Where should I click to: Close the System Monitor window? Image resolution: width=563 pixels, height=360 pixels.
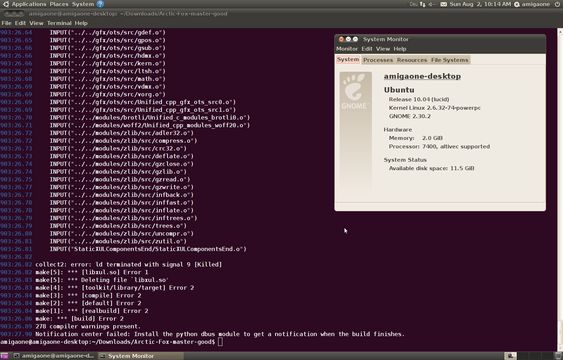pyautogui.click(x=341, y=39)
